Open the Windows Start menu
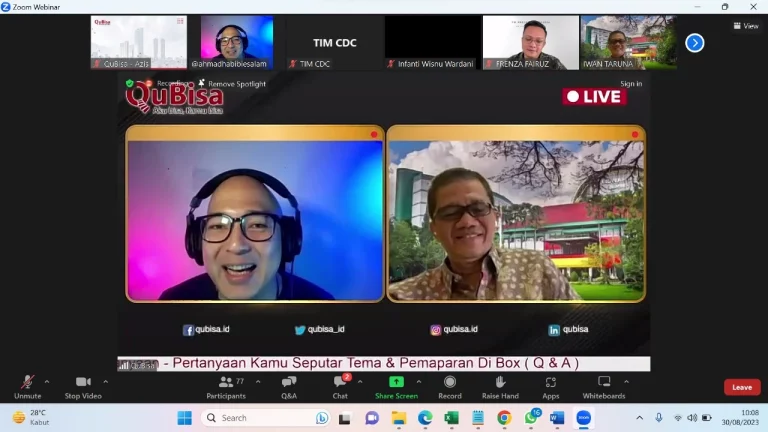 [x=185, y=418]
